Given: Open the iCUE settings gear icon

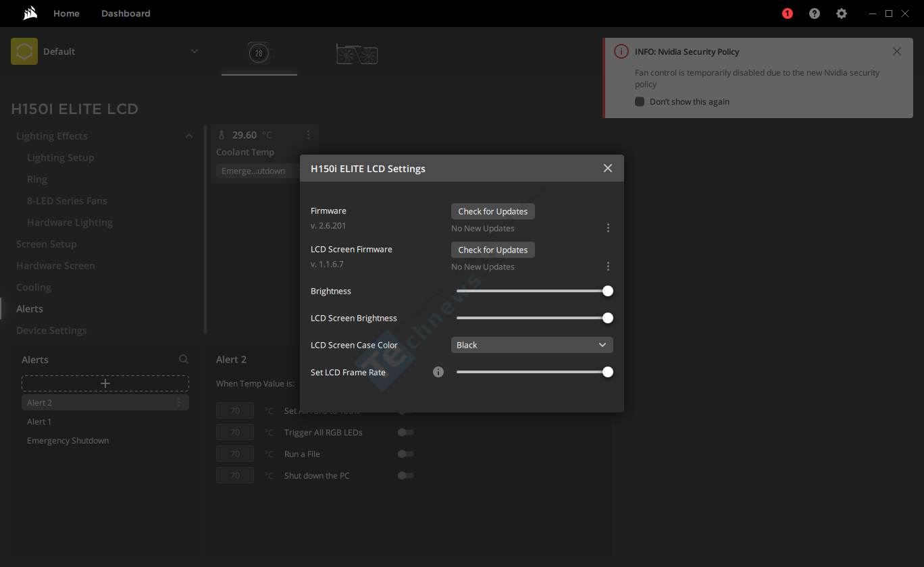Looking at the screenshot, I should pyautogui.click(x=842, y=13).
